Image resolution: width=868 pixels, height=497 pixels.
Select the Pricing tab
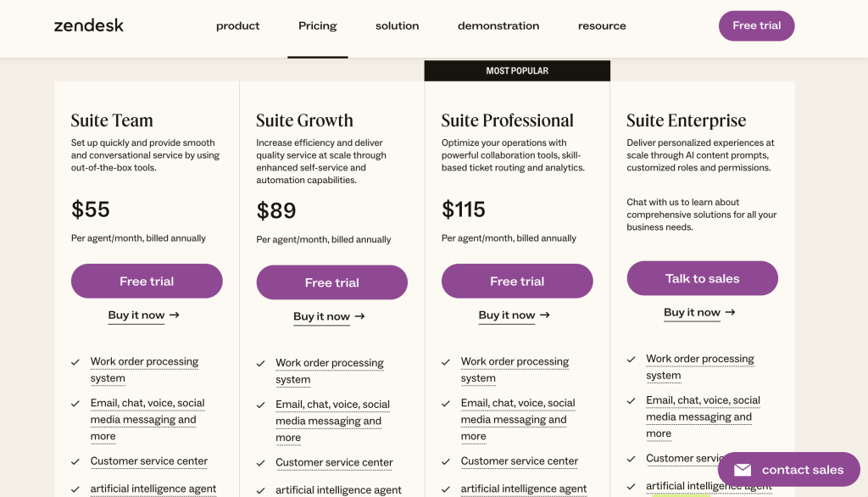(x=317, y=25)
